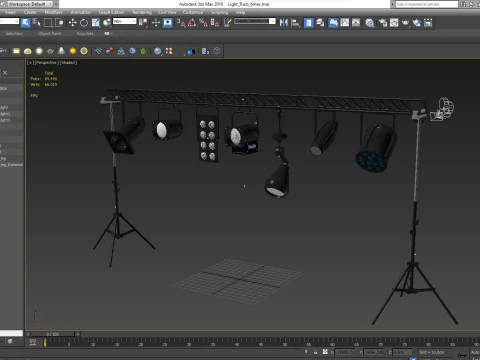Click the search keyword input field

pyautogui.click(x=427, y=4)
